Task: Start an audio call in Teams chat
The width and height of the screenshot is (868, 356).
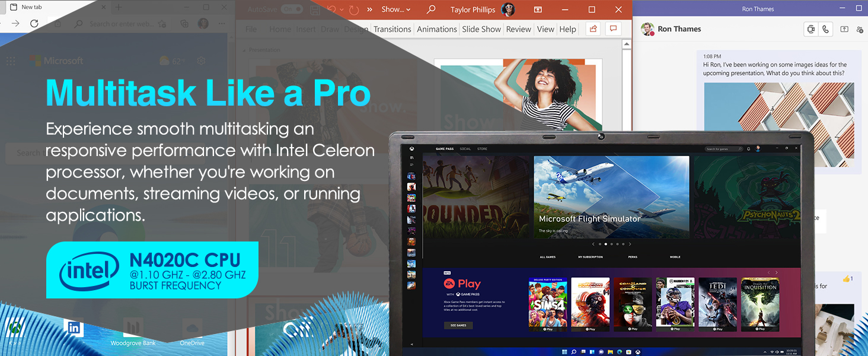Action: tap(825, 29)
